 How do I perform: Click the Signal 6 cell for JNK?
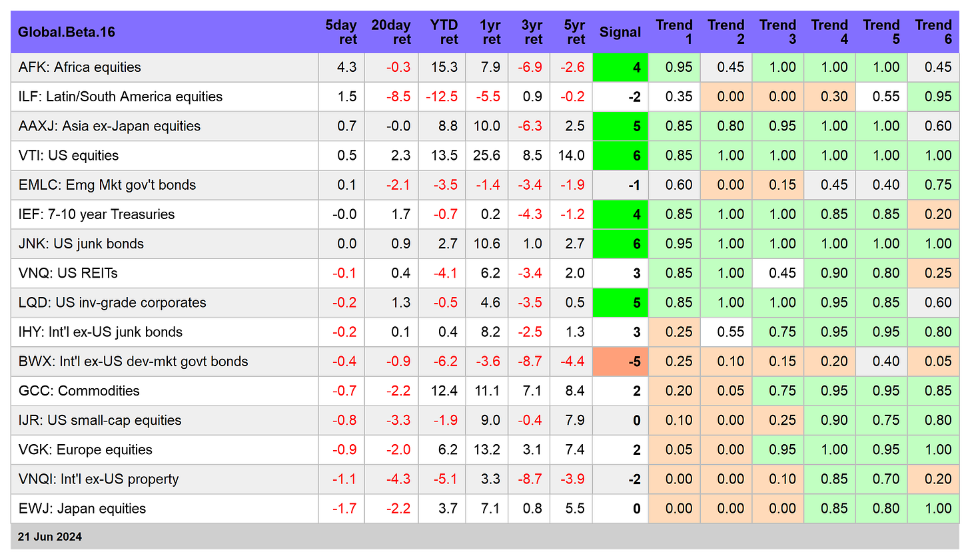coord(620,244)
